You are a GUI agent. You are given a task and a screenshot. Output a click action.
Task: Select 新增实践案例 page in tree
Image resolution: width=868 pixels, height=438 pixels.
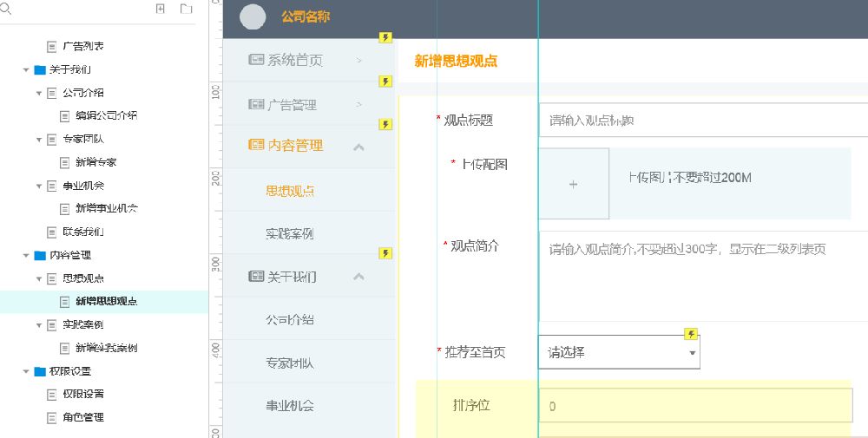point(106,348)
